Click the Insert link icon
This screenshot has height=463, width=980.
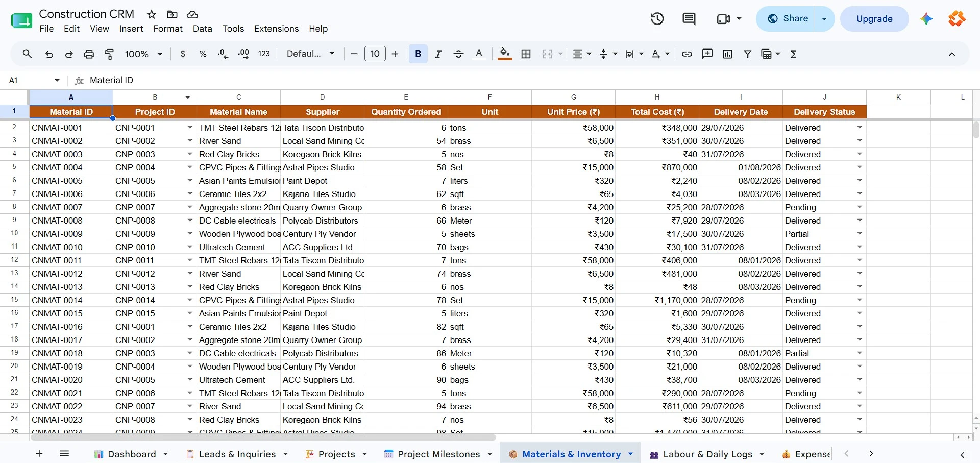click(687, 54)
